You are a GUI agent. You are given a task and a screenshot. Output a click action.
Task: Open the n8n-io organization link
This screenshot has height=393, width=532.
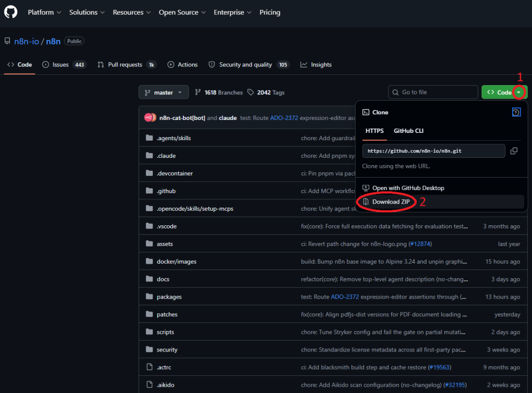[x=26, y=42]
